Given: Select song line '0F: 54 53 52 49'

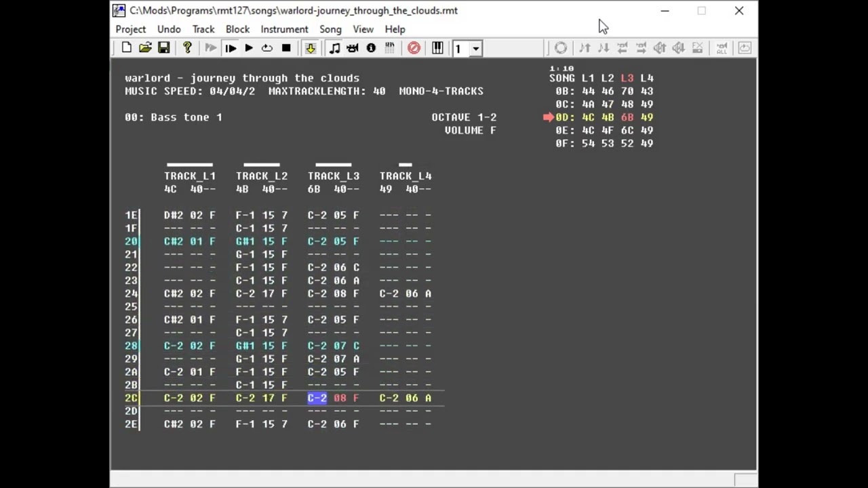Looking at the screenshot, I should pyautogui.click(x=604, y=144).
